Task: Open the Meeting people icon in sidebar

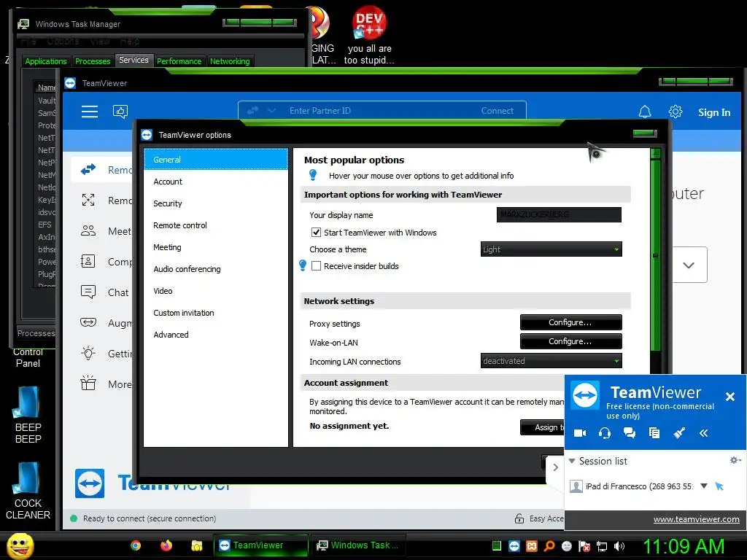Action: point(88,231)
